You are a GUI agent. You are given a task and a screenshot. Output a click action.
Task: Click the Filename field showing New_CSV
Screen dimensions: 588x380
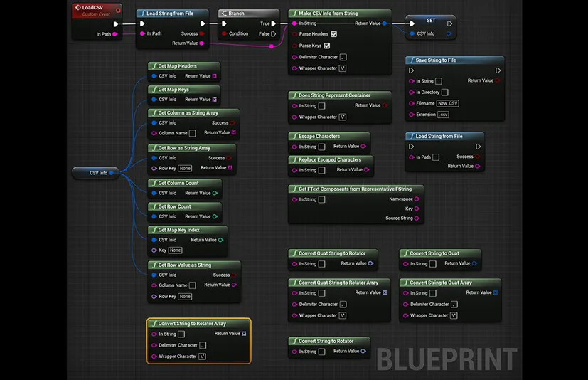pos(448,104)
